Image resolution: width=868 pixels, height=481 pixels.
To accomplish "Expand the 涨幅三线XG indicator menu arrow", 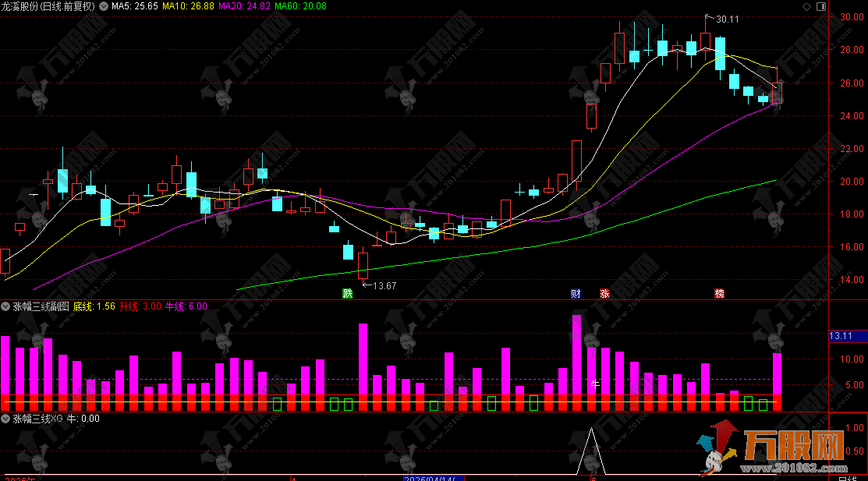I will pos(5,419).
